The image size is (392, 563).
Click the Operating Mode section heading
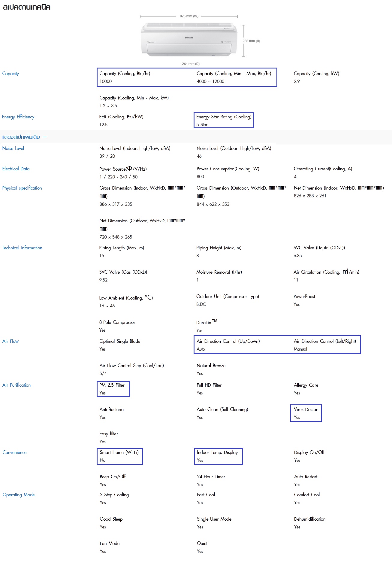click(x=19, y=495)
